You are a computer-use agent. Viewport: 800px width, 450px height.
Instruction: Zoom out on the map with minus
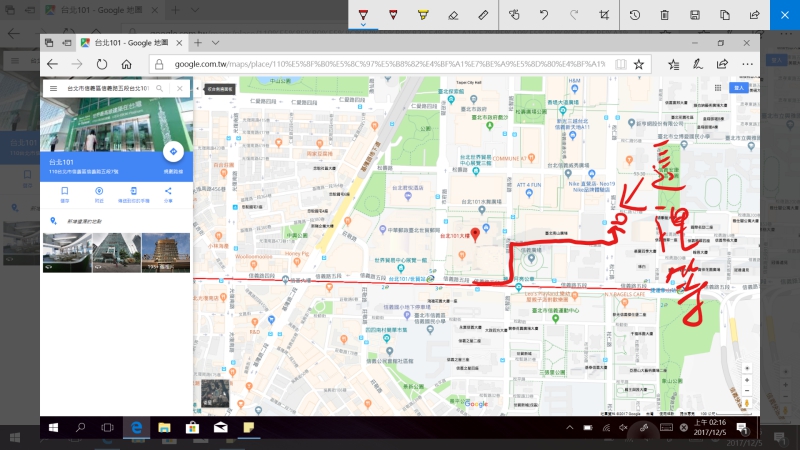click(x=747, y=391)
